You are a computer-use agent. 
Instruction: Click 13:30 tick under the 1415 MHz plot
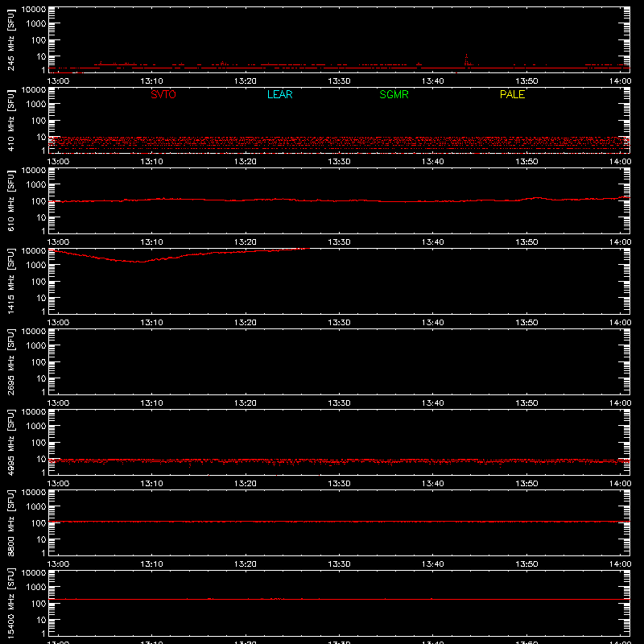pyautogui.click(x=339, y=323)
